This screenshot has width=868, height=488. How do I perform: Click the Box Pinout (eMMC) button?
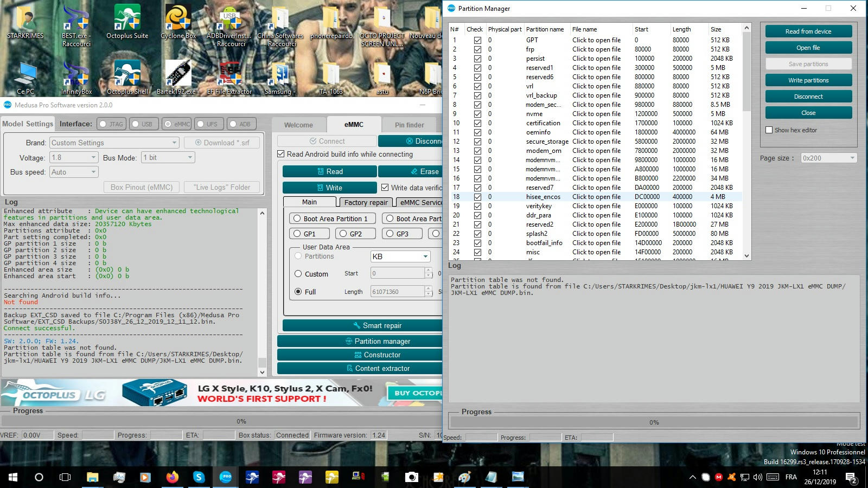pos(142,187)
